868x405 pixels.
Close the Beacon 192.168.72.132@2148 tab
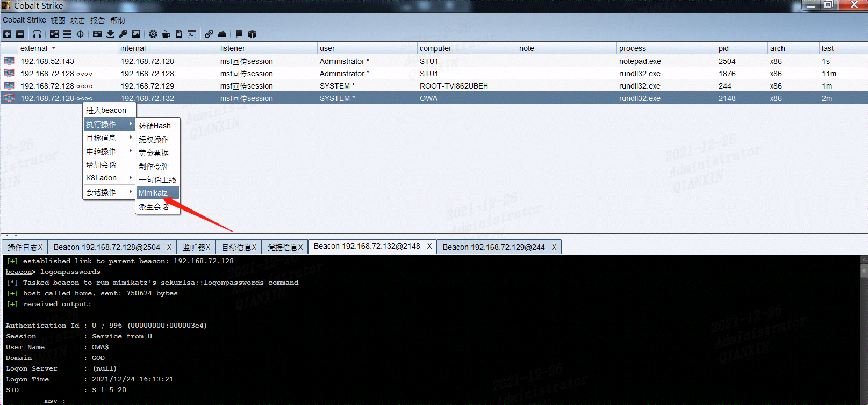click(429, 246)
